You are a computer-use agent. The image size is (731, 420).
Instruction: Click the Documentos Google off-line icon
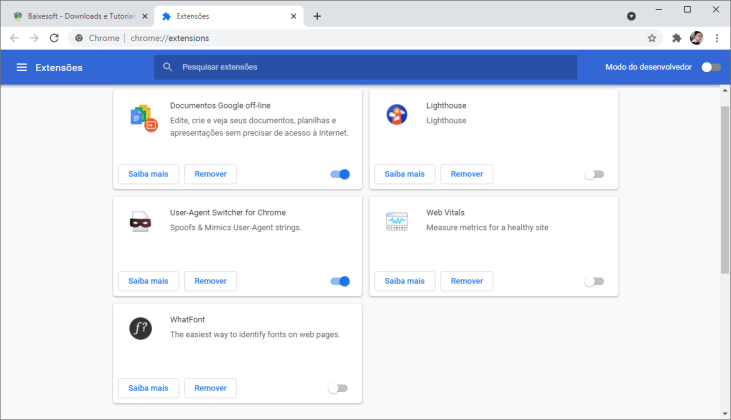point(144,118)
